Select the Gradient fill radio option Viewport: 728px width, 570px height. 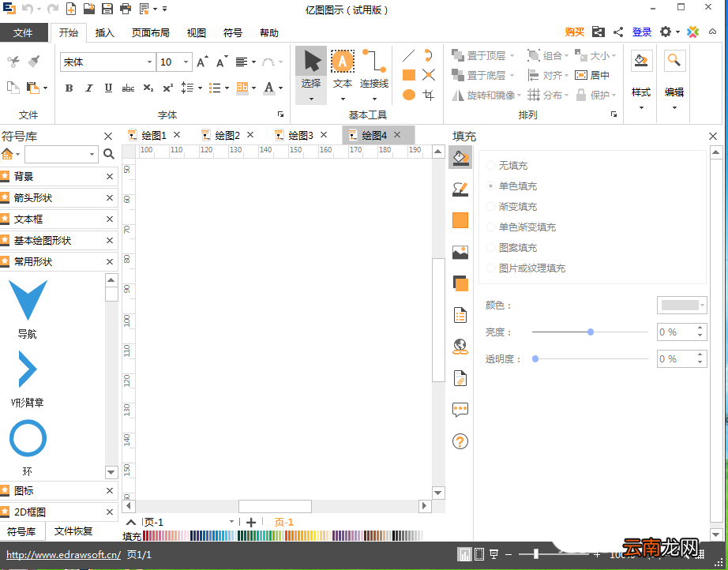point(490,206)
